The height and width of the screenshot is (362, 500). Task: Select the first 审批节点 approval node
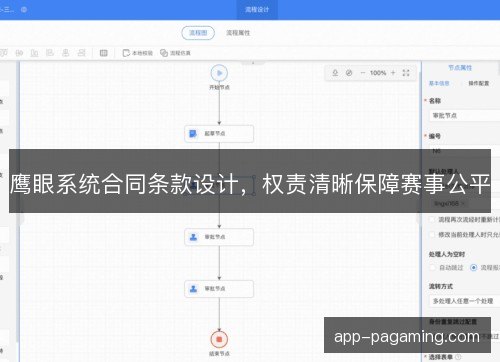pos(219,237)
